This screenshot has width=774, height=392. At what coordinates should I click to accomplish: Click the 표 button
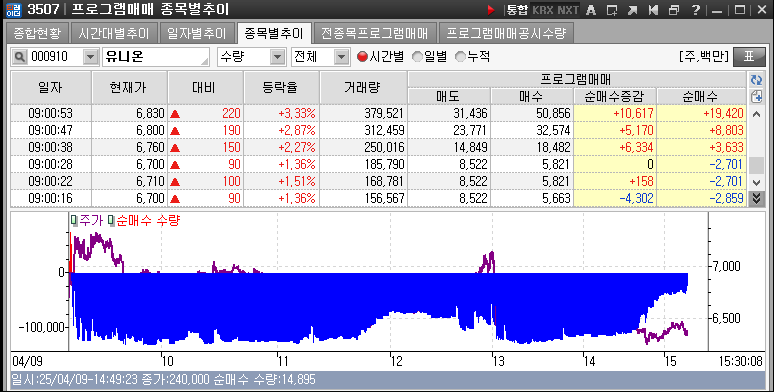point(749,57)
